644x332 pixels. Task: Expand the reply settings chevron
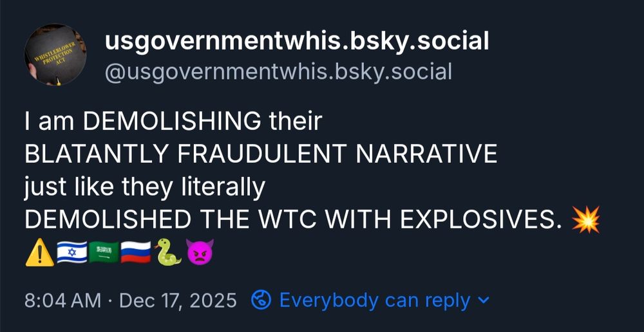click(484, 300)
